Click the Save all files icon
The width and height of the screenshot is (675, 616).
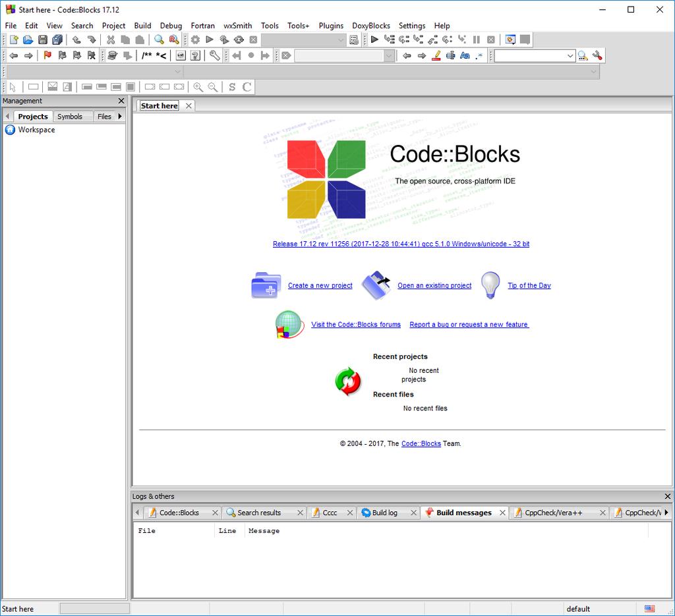pyautogui.click(x=57, y=40)
